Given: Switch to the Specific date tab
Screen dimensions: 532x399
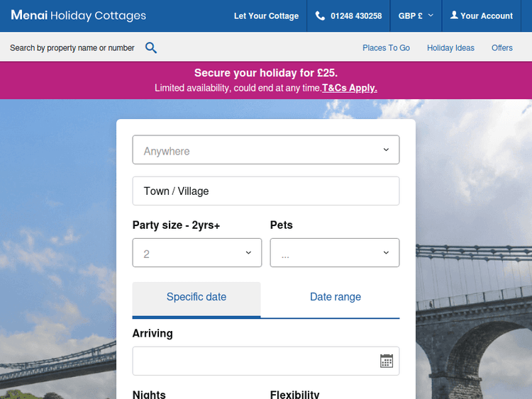Looking at the screenshot, I should (x=196, y=298).
